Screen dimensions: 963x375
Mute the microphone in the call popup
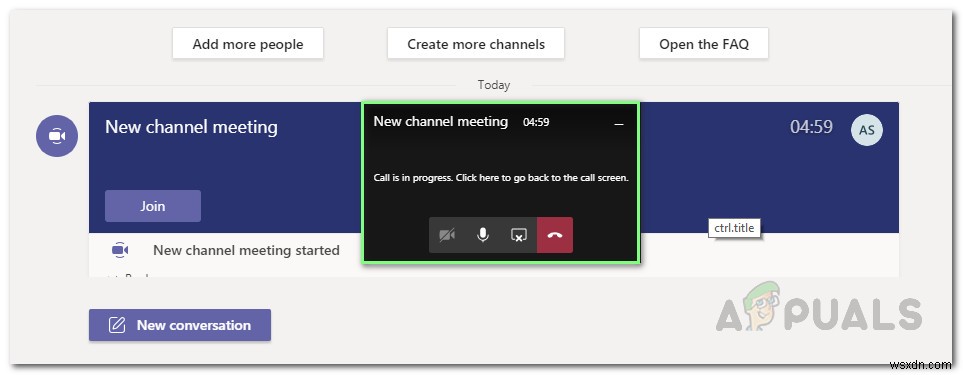pos(483,235)
